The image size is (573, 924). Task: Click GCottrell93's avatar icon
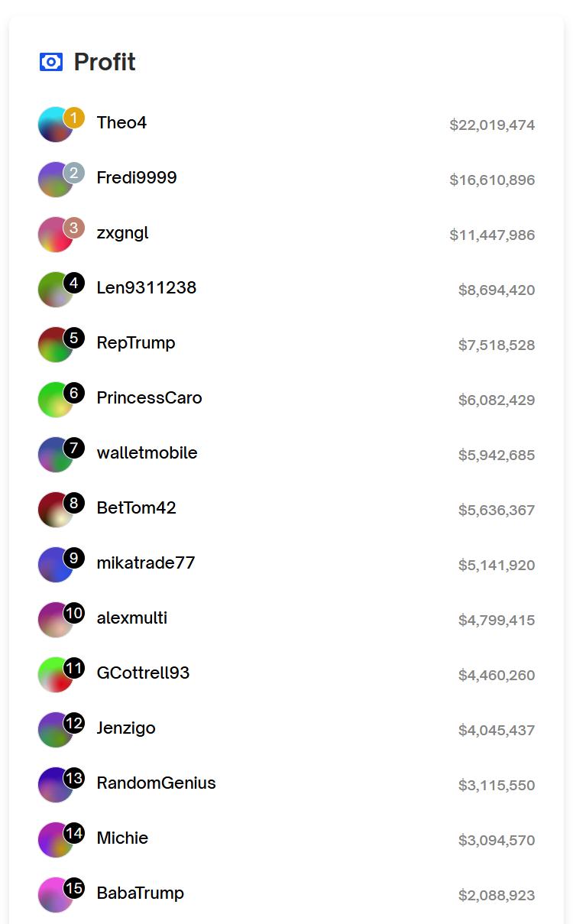53,676
